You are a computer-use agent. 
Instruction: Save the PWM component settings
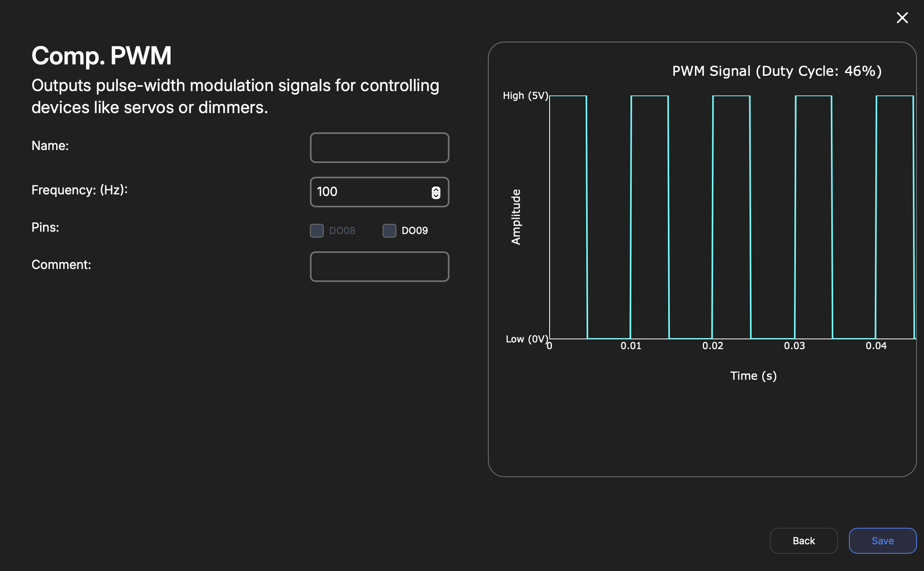click(882, 541)
